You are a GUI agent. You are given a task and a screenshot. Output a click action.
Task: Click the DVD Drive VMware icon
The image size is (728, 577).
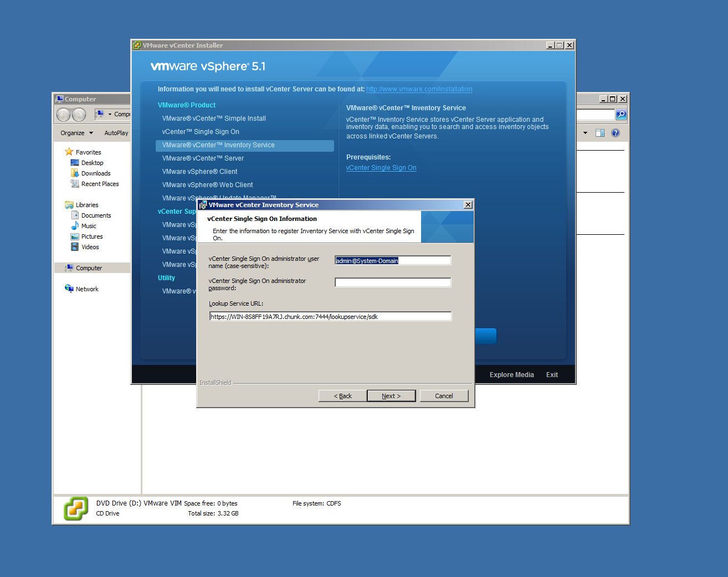coord(76,508)
